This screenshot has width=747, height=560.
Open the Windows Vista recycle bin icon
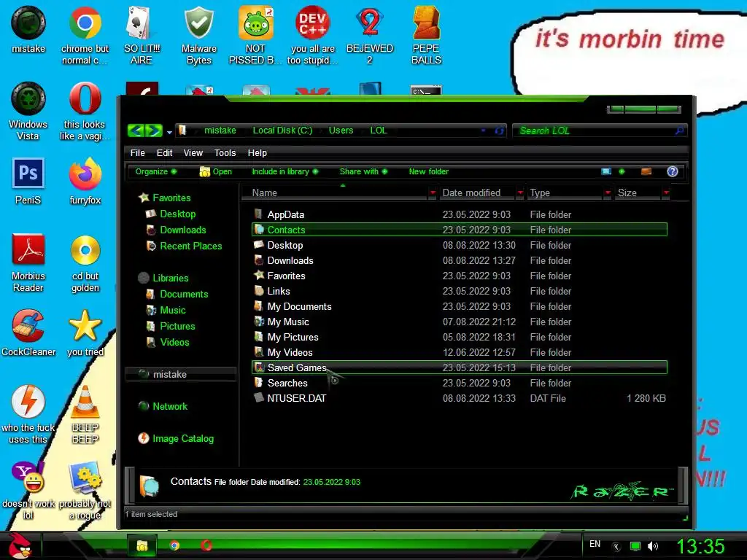click(x=28, y=111)
